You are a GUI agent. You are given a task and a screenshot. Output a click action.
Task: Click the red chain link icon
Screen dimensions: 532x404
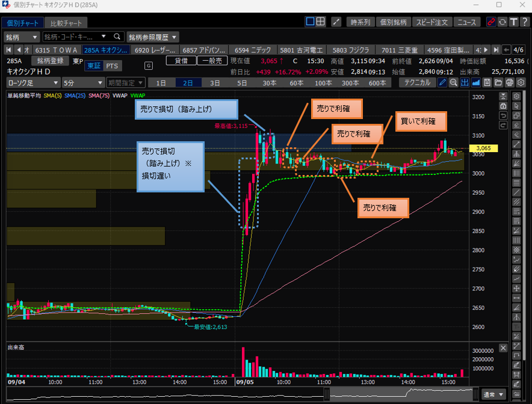pyautogui.click(x=491, y=22)
